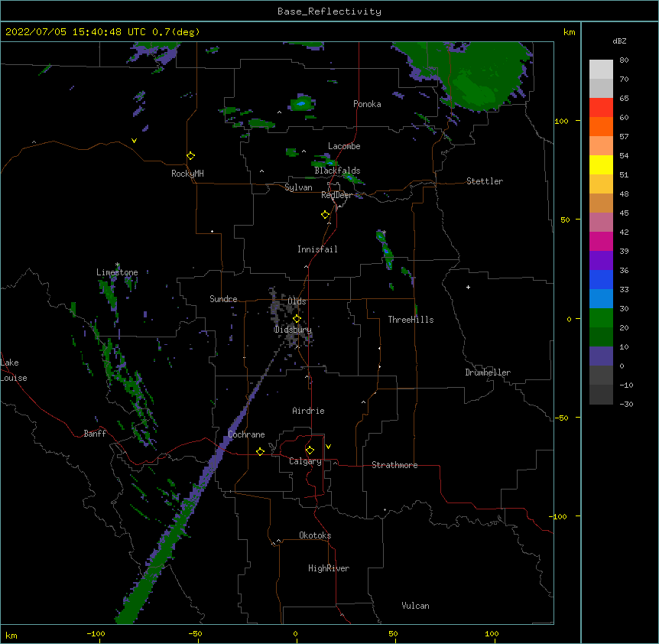The height and width of the screenshot is (644, 659).
Task: Click the RedDeer city label
Action: click(x=336, y=195)
